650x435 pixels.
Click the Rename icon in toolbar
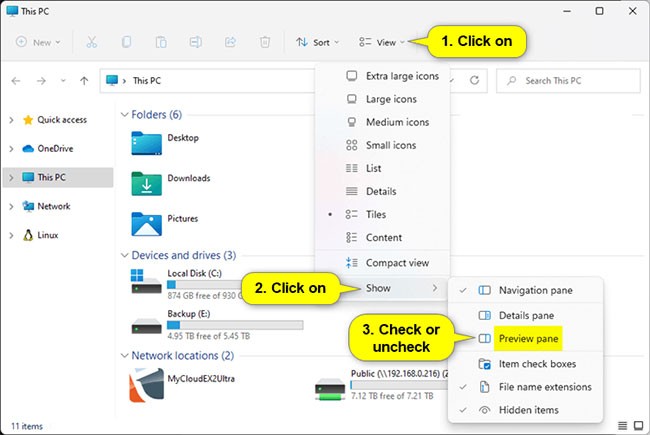pyautogui.click(x=196, y=42)
